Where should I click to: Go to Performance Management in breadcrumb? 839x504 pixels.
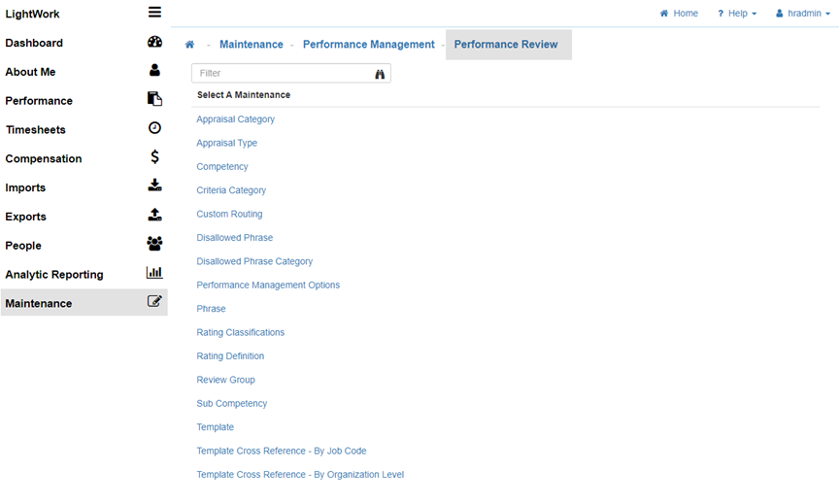click(368, 45)
